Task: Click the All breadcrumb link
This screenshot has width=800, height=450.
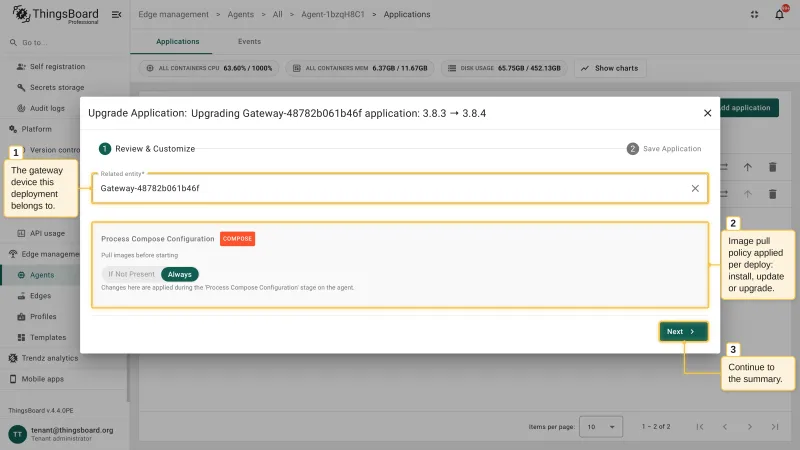Action: [x=278, y=14]
